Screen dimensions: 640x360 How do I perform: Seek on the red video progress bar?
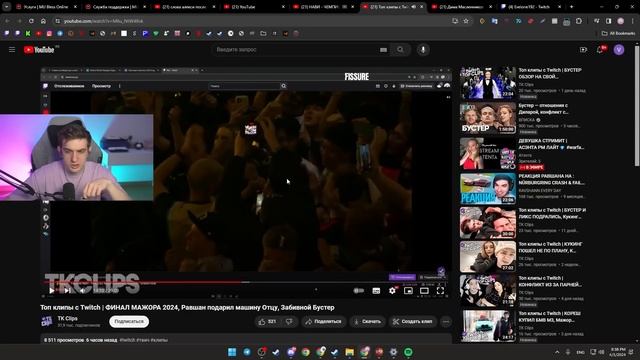pos(246,282)
